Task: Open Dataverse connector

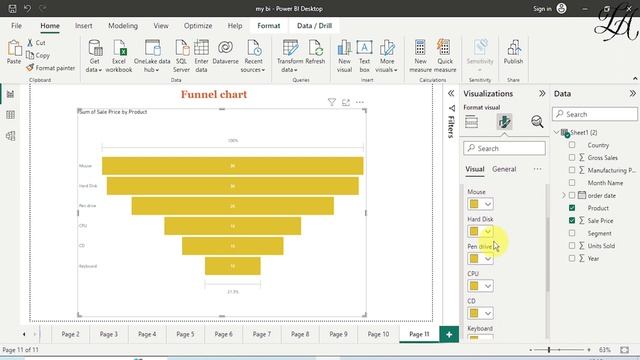Action: [x=225, y=52]
